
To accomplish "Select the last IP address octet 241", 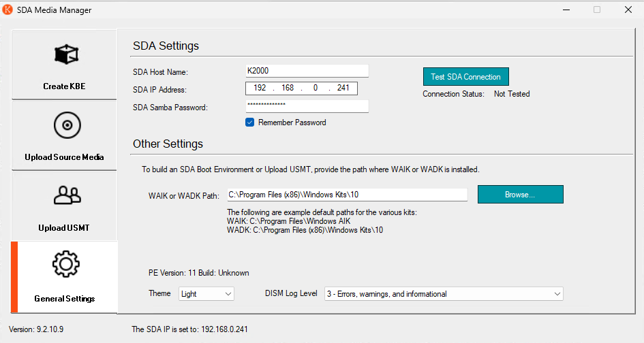I will click(x=343, y=88).
